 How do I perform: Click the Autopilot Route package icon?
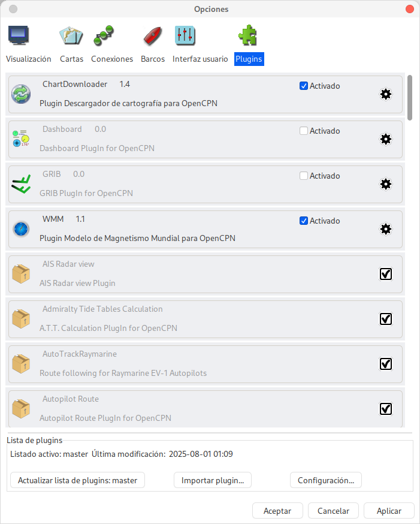click(21, 409)
